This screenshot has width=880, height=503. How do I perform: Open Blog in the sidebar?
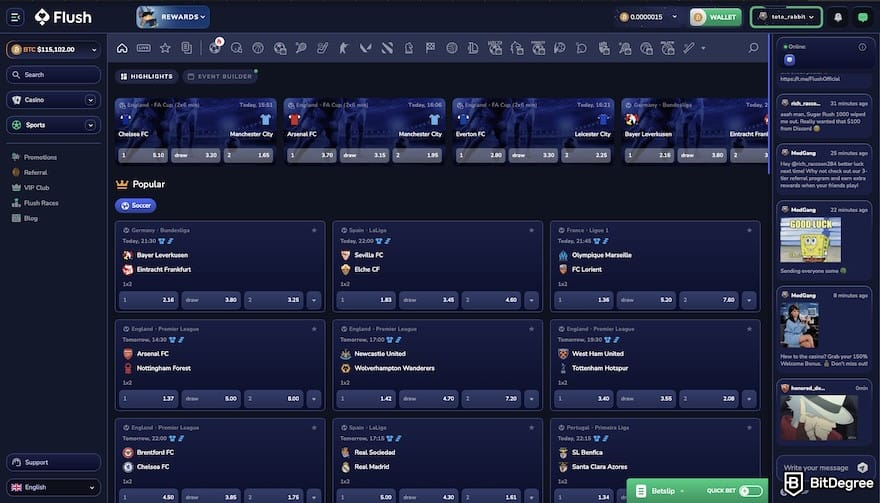[x=31, y=218]
